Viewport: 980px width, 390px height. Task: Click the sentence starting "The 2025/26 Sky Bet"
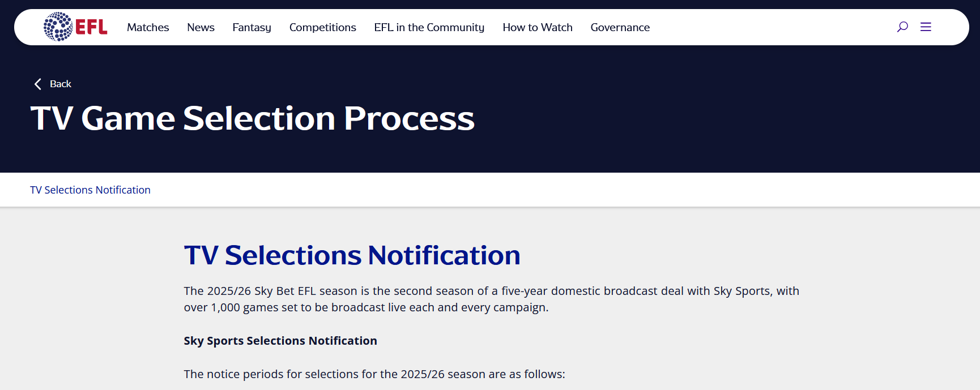tap(491, 291)
